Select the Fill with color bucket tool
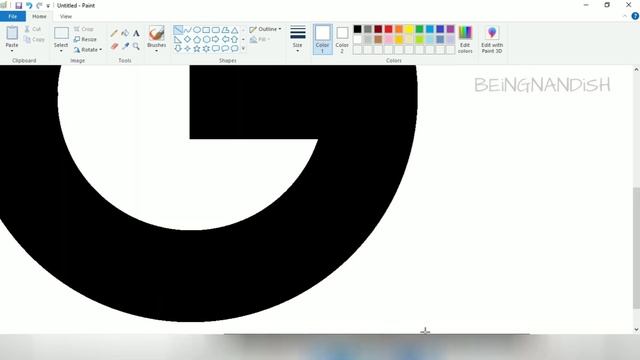640x360 pixels. tap(125, 33)
